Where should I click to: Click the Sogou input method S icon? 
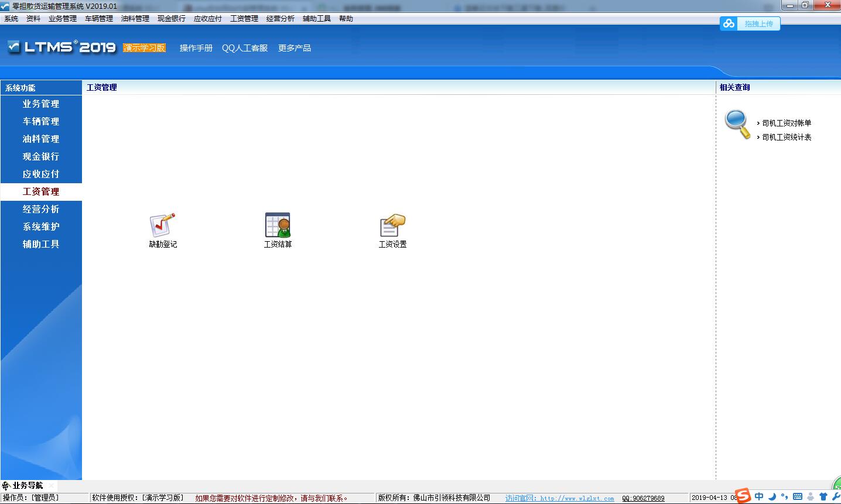(x=743, y=496)
